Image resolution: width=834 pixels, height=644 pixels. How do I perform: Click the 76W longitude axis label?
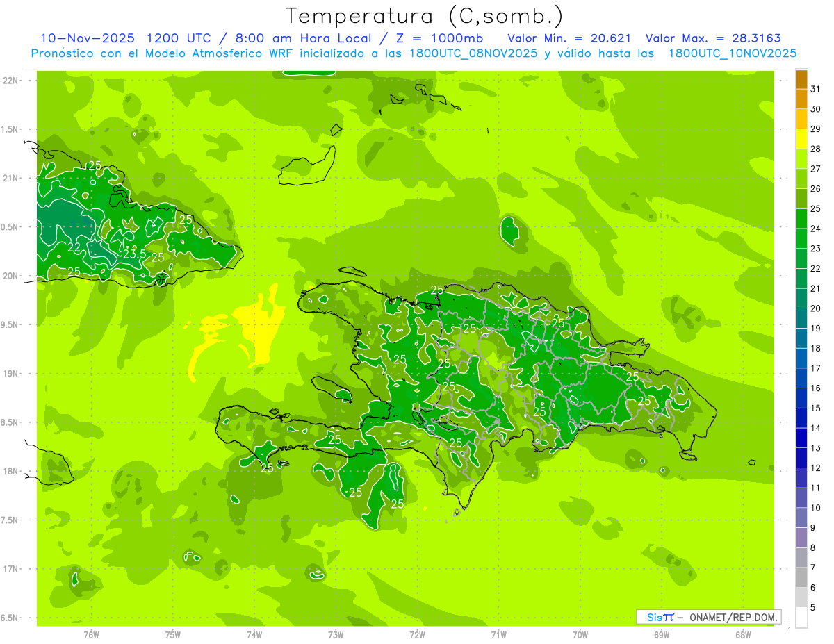(91, 634)
